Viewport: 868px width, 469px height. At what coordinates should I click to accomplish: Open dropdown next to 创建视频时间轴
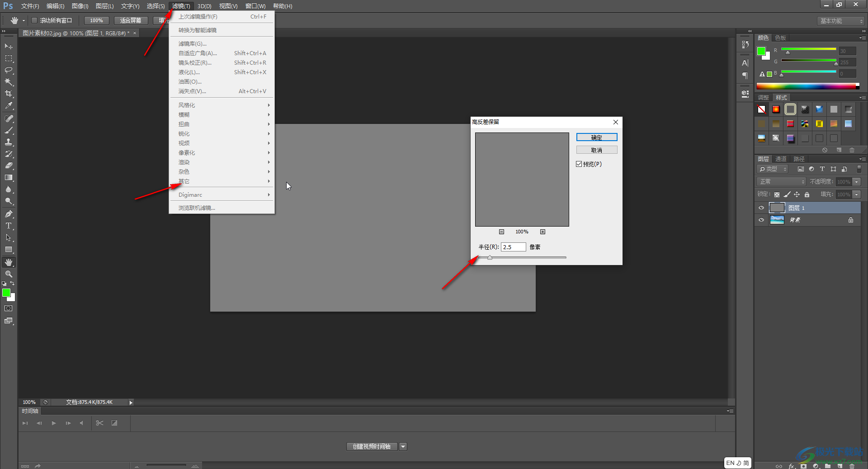403,446
